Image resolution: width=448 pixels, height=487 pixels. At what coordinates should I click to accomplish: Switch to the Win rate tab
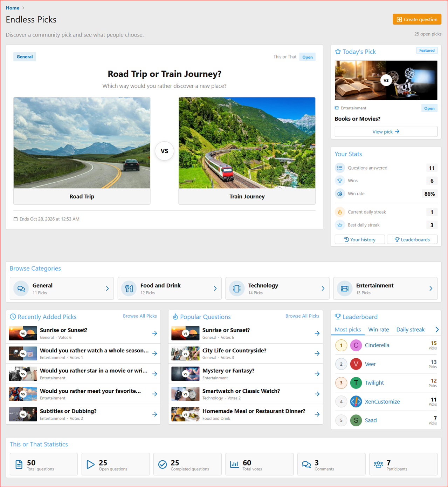point(379,330)
